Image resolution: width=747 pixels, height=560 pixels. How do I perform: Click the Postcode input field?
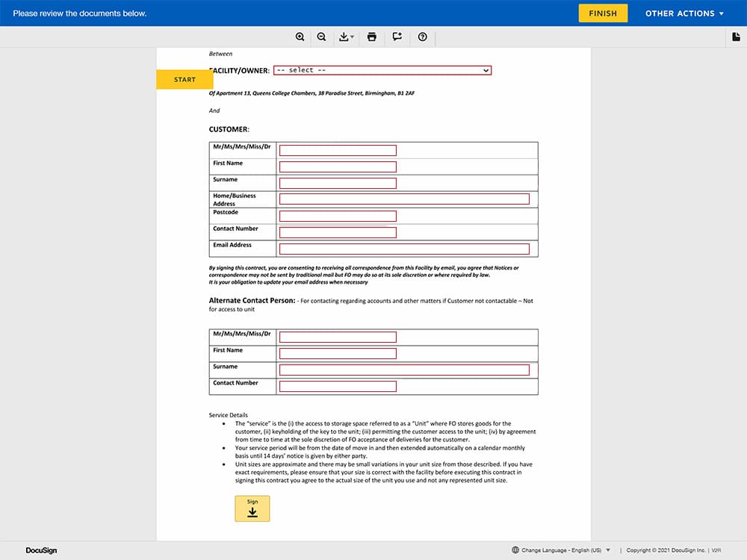[338, 217]
